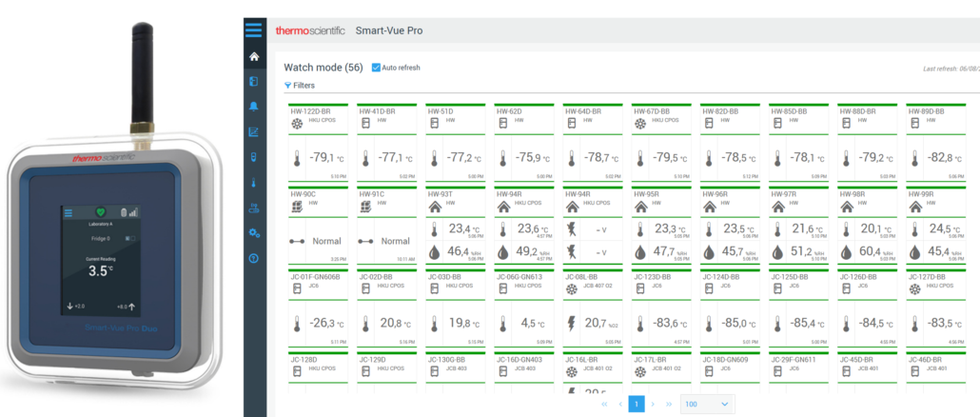Click the thermoscientific logo in header
980x417 pixels.
click(310, 30)
